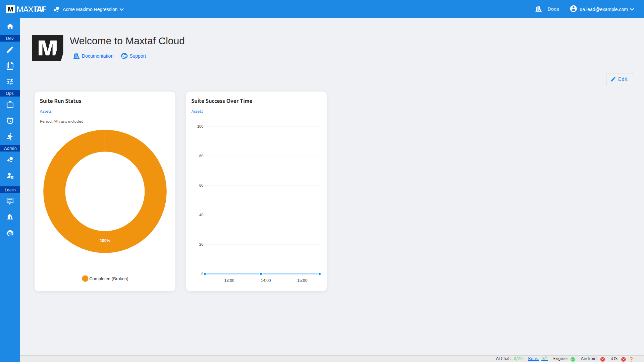Toggle the Completed (Broken) legend swatch
The height and width of the screenshot is (362, 644).
coord(85,279)
